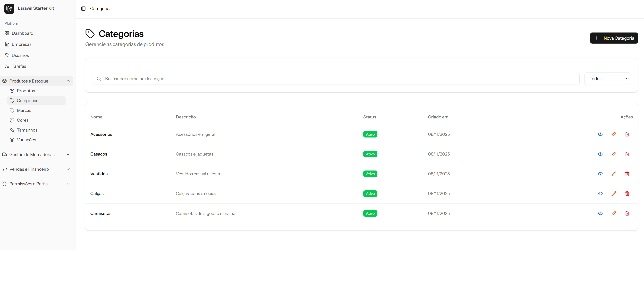Toggle the sidebar panel icon
The image size is (644, 308).
pos(83,9)
